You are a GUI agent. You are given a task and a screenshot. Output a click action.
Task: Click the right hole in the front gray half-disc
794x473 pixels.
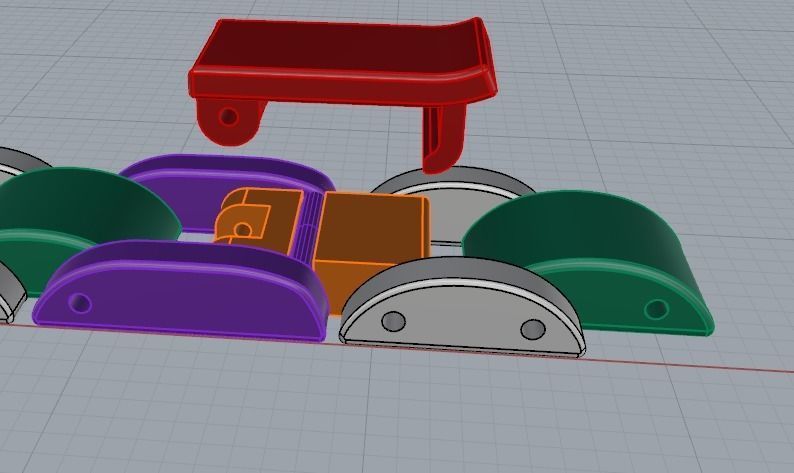tap(533, 329)
